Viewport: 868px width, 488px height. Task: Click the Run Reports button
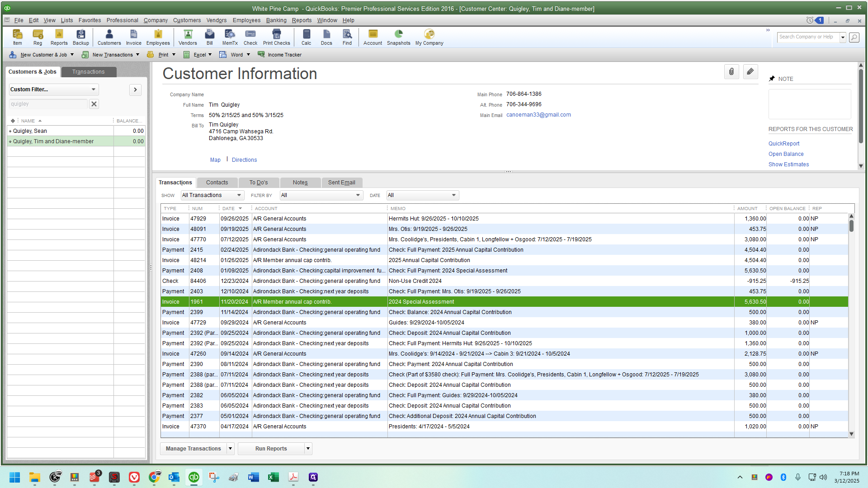pos(271,449)
